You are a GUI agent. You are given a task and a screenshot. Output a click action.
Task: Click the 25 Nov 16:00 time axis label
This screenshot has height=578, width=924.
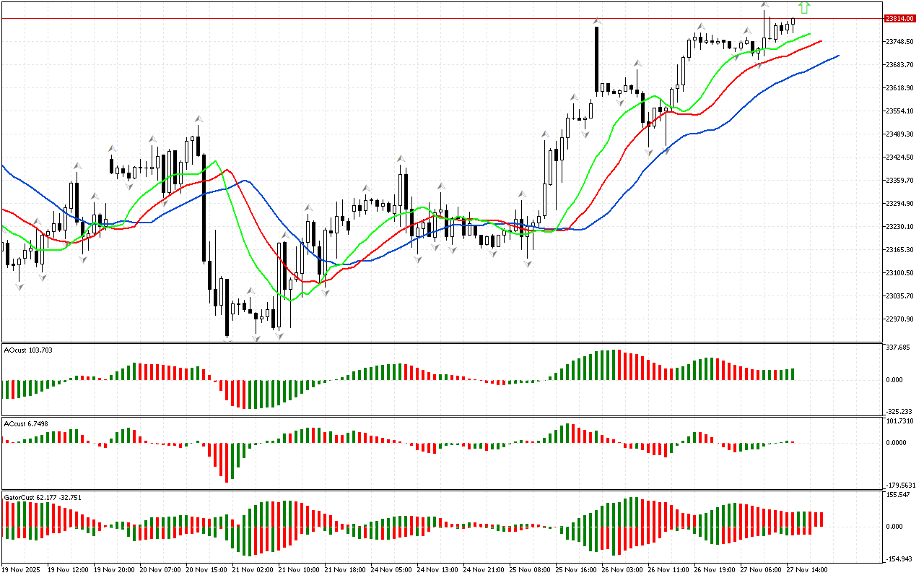(x=579, y=570)
